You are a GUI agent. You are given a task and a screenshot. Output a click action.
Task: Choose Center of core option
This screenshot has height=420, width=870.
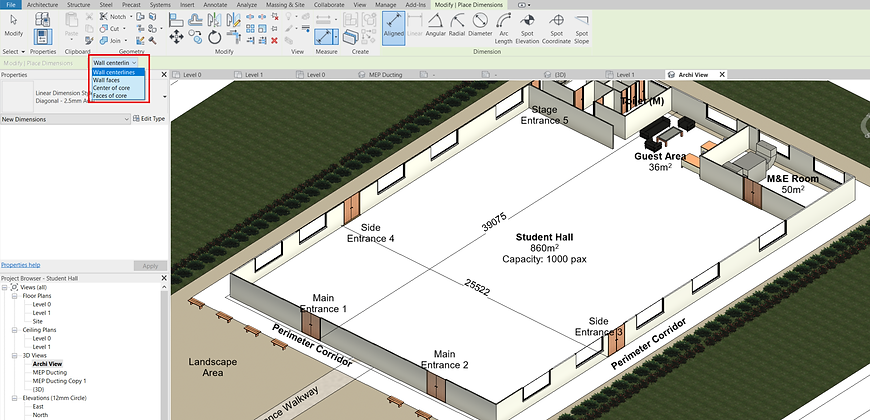[118, 88]
